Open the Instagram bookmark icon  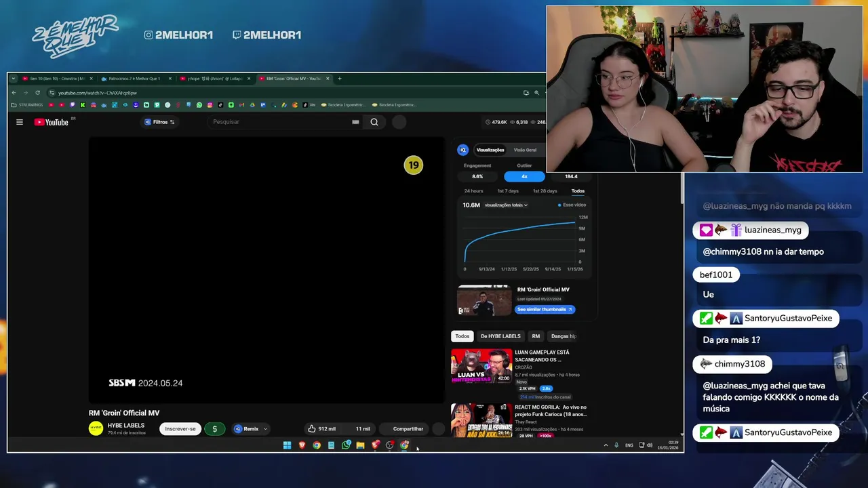click(x=210, y=105)
